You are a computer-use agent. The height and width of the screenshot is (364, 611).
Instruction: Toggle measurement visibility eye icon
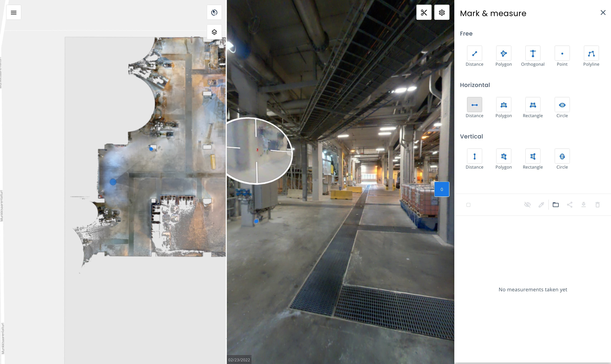pyautogui.click(x=527, y=205)
